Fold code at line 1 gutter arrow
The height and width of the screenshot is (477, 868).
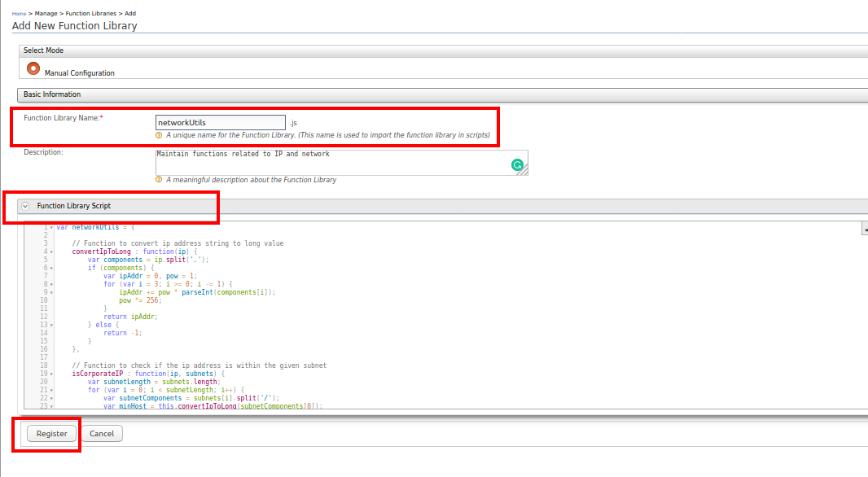(x=51, y=228)
